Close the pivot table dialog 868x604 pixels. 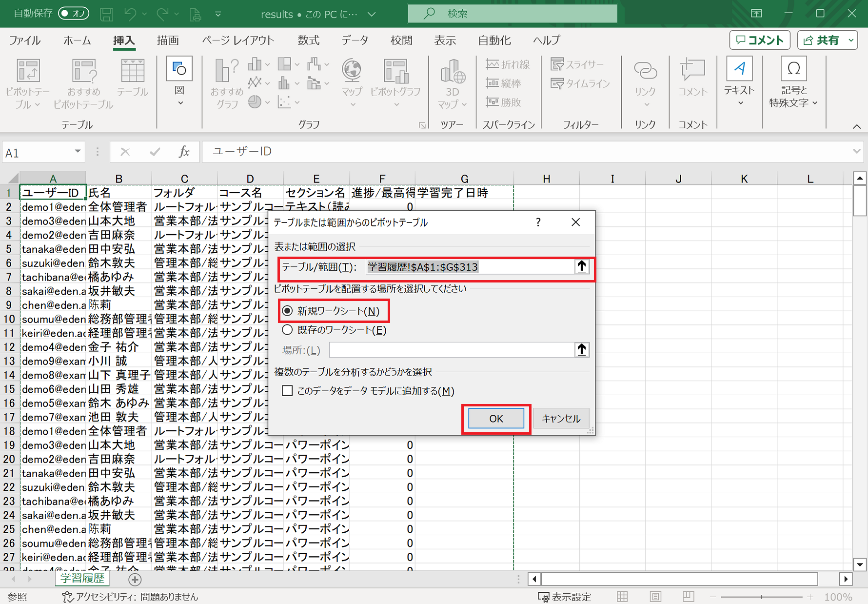click(575, 222)
